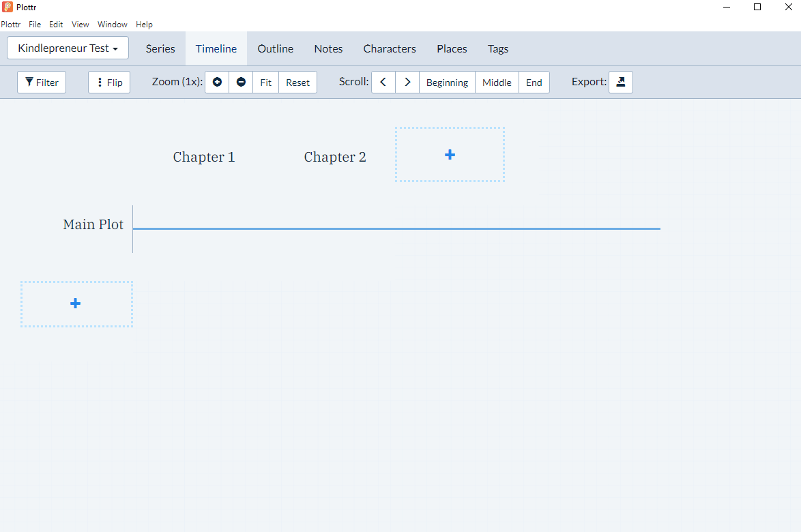Export the timeline using the export icon

click(x=620, y=81)
